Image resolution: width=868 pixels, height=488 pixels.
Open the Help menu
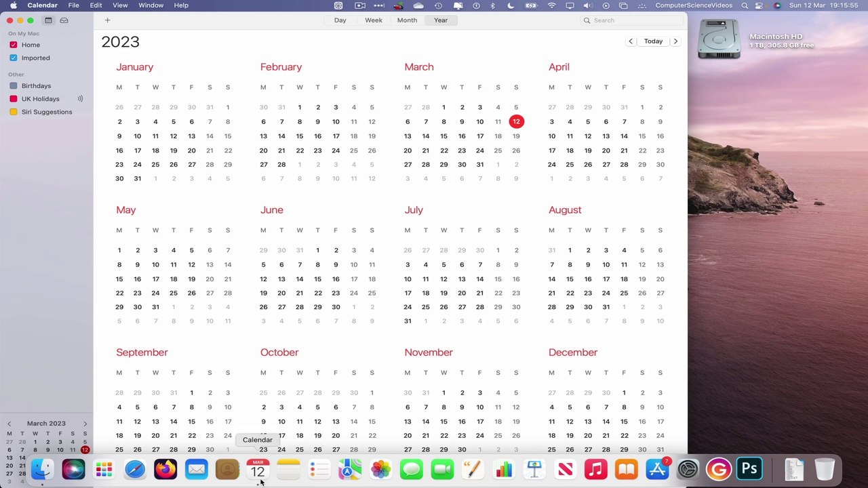[181, 5]
